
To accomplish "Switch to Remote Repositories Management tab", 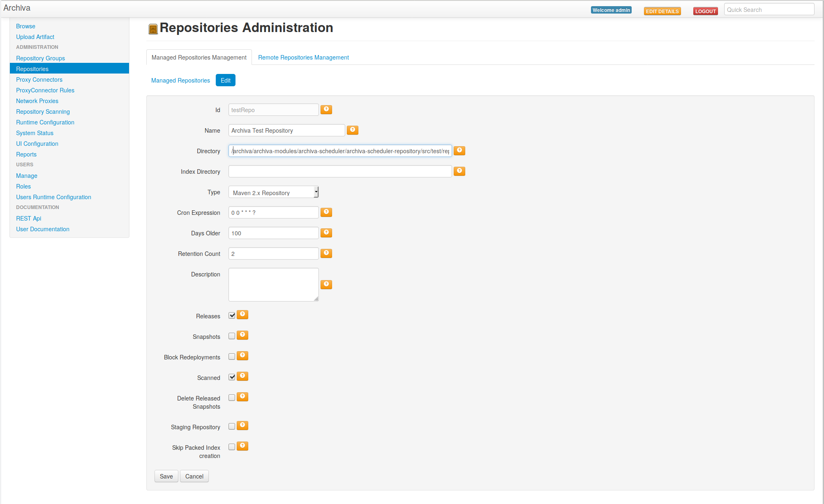I will click(x=303, y=58).
